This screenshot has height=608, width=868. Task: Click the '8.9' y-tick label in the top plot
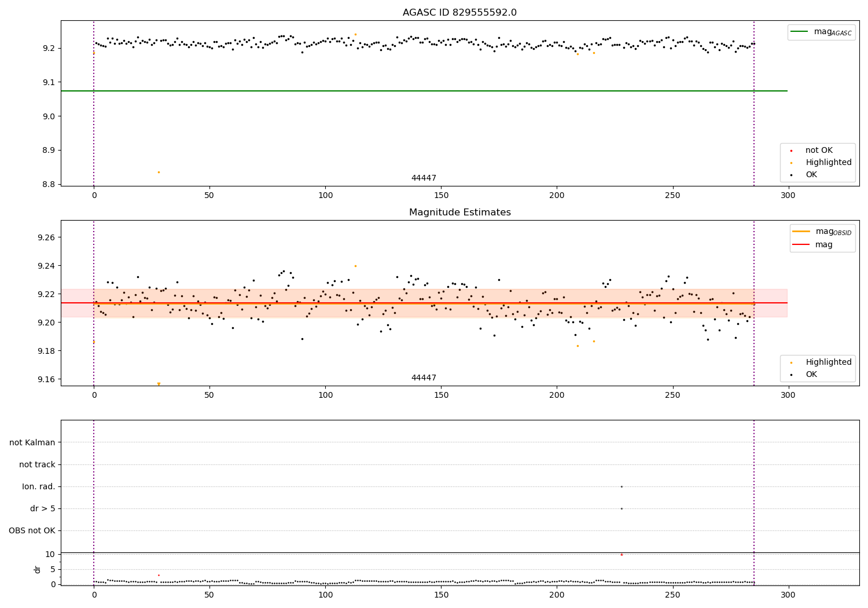49,151
